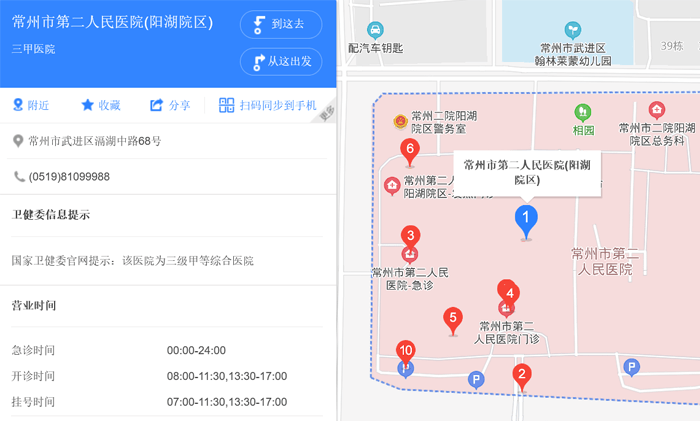Click the parking icon under marker 10
The width and height of the screenshot is (700, 421).
[405, 370]
